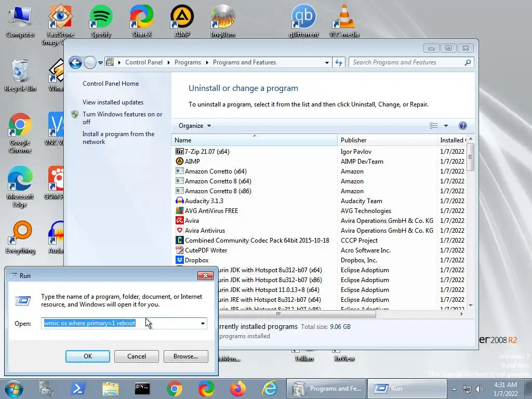Screen dimensions: 532x399
Task: Open the Computer desktop icon
Action: (x=20, y=21)
